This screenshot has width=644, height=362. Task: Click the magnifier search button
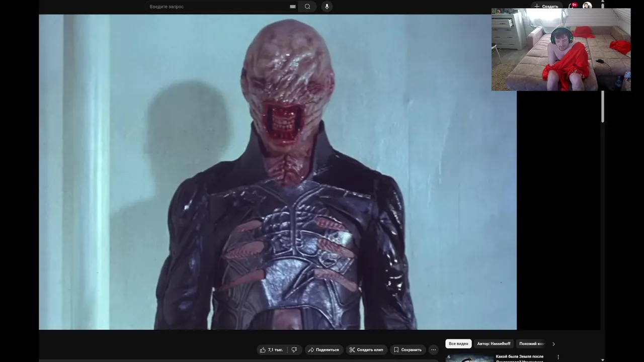point(307,7)
